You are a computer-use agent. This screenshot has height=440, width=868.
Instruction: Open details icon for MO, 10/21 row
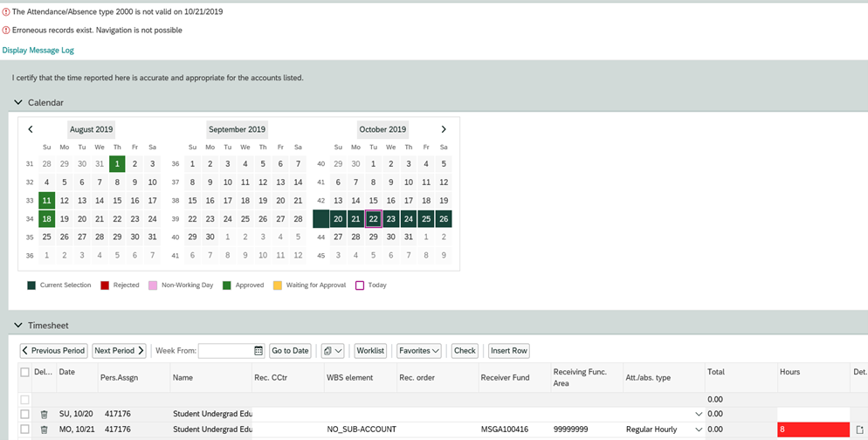coord(859,430)
